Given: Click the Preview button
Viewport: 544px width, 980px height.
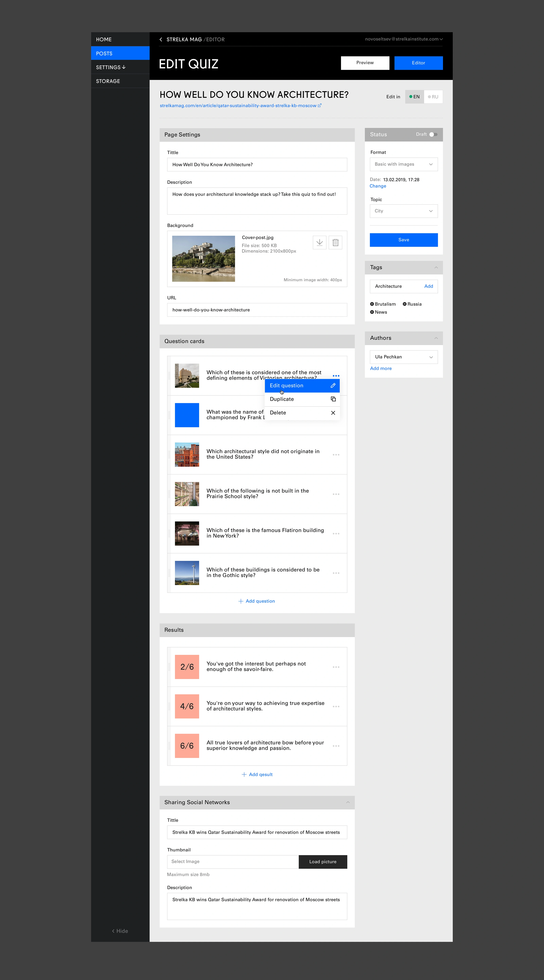Looking at the screenshot, I should pyautogui.click(x=365, y=63).
